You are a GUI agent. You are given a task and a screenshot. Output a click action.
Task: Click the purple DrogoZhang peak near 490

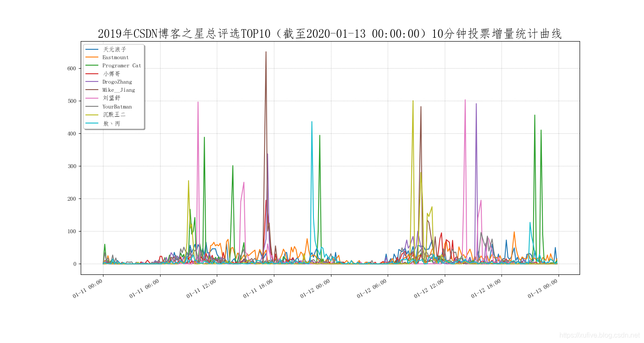point(476,104)
